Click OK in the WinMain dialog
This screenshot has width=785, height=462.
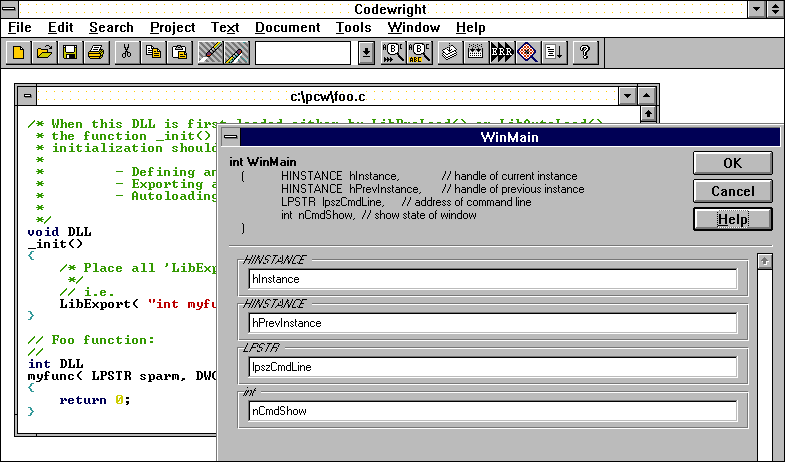click(x=732, y=163)
